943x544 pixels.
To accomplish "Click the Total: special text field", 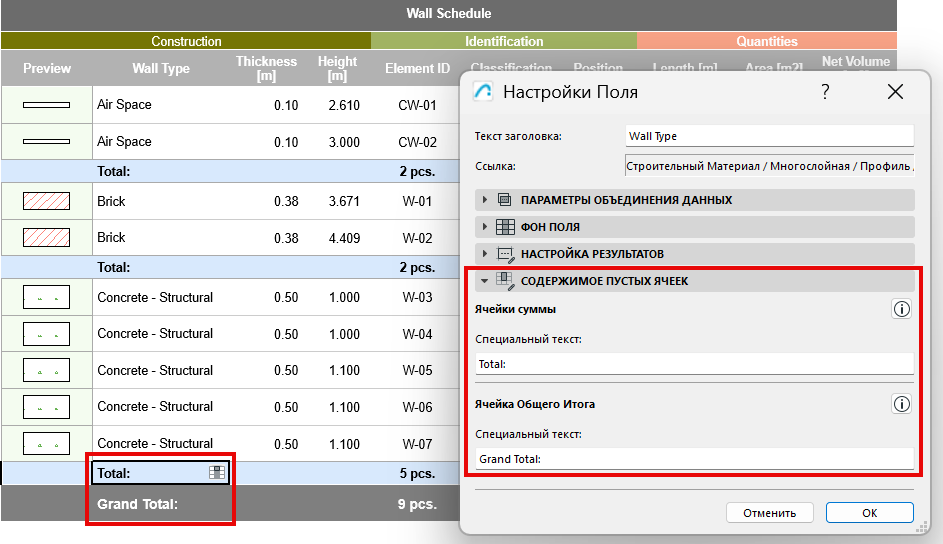I will pos(694,364).
